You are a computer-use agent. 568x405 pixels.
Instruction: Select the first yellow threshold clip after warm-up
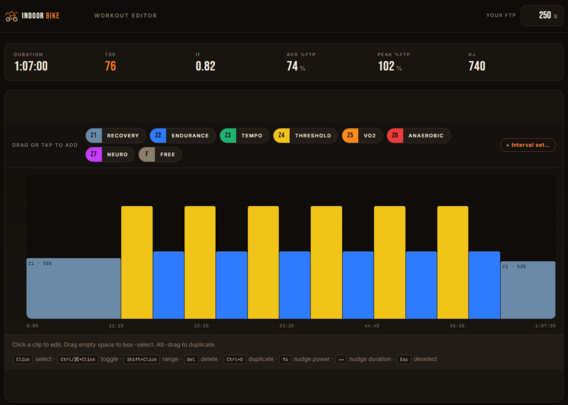pyautogui.click(x=137, y=262)
